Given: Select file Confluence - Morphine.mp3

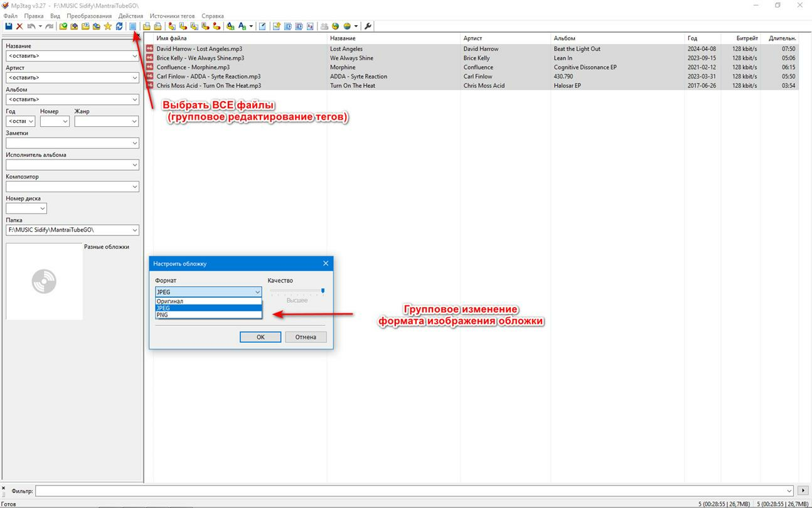Looking at the screenshot, I should [193, 67].
